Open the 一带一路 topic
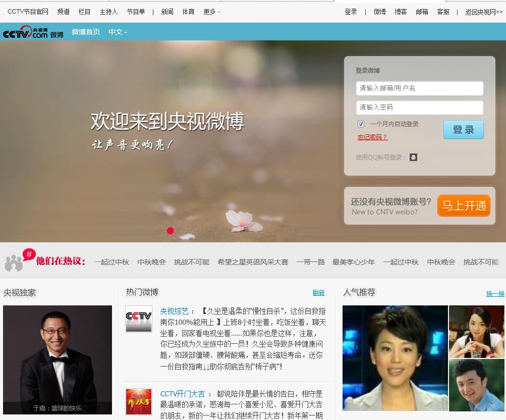The image size is (506, 420). [310, 262]
